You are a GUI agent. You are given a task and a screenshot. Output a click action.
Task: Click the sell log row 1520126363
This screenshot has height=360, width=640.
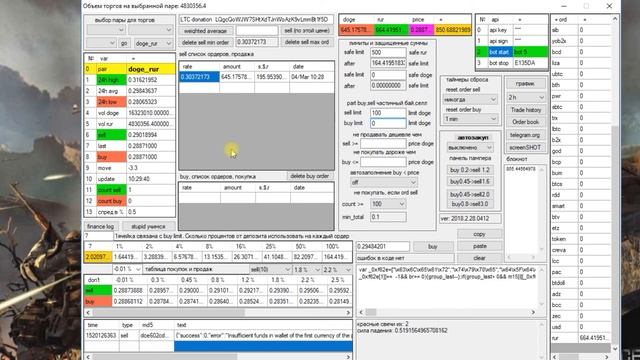pyautogui.click(x=218, y=336)
